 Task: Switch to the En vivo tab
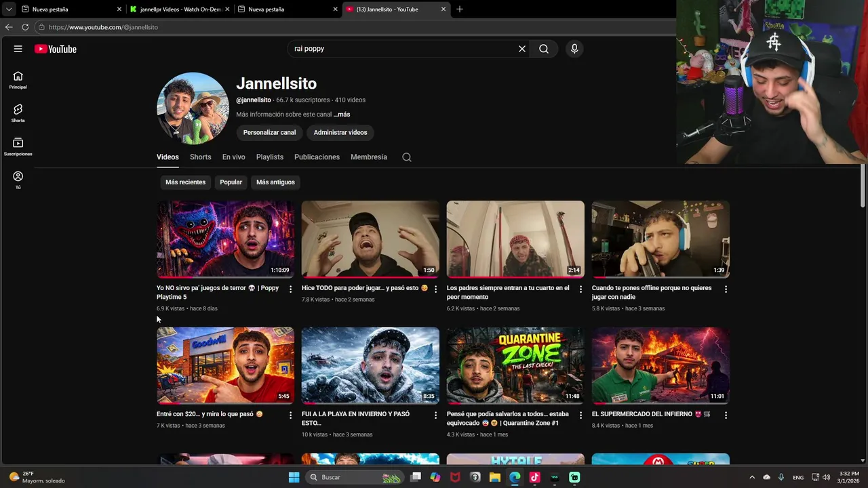[x=234, y=157]
